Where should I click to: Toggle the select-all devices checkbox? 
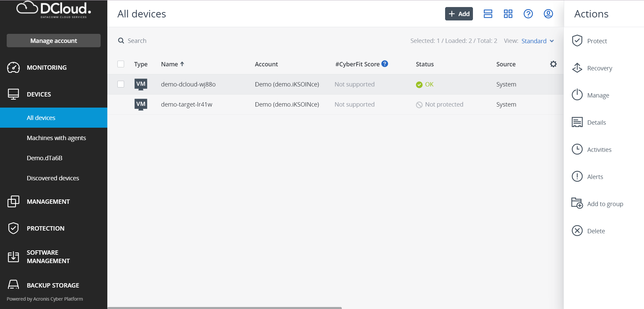point(121,64)
